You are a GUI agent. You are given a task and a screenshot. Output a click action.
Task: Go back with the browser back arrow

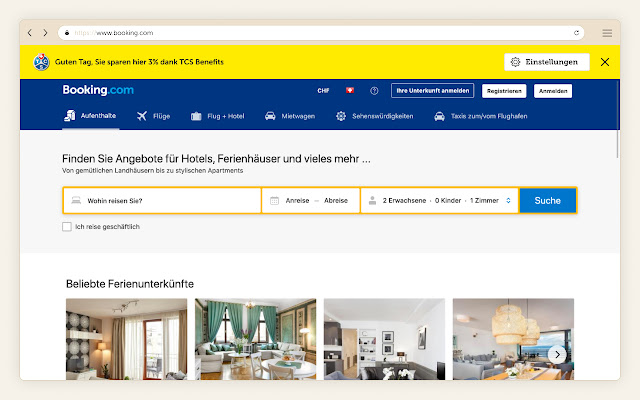[x=29, y=33]
